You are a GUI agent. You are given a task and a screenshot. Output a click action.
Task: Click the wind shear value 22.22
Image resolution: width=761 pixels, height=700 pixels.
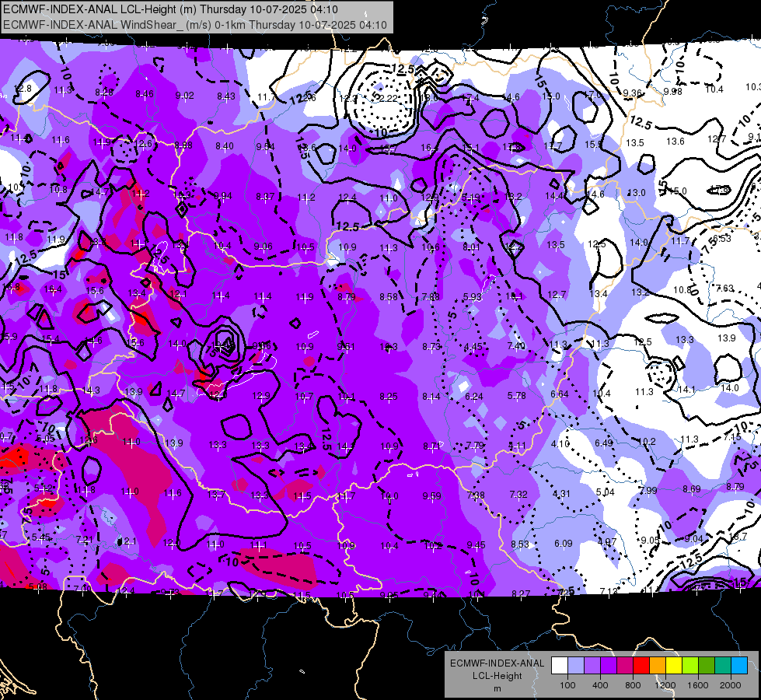387,98
